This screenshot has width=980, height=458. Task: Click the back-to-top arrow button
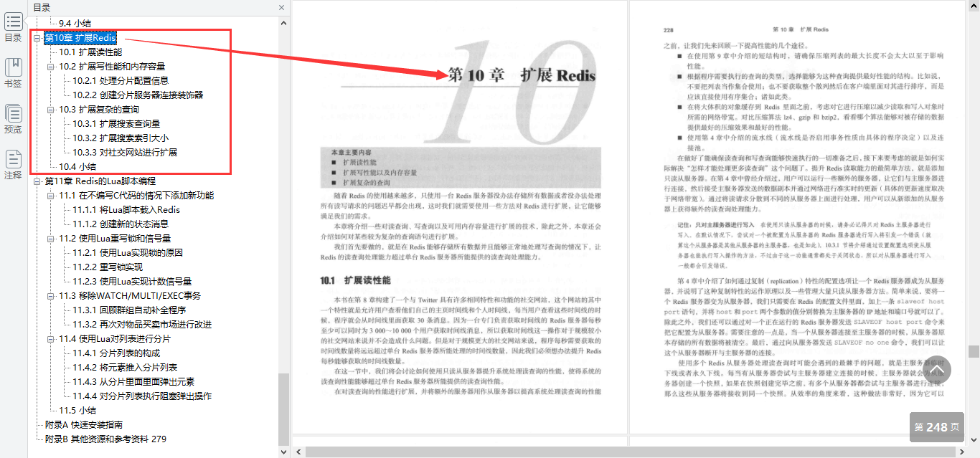tap(937, 370)
